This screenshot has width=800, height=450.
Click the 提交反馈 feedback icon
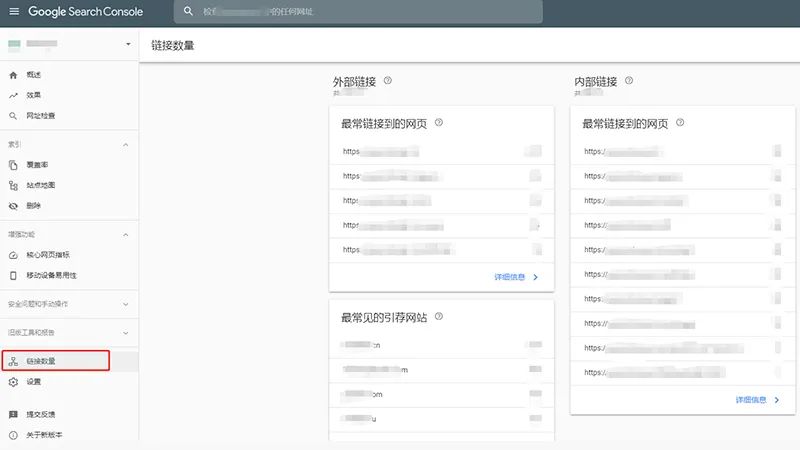(13, 414)
